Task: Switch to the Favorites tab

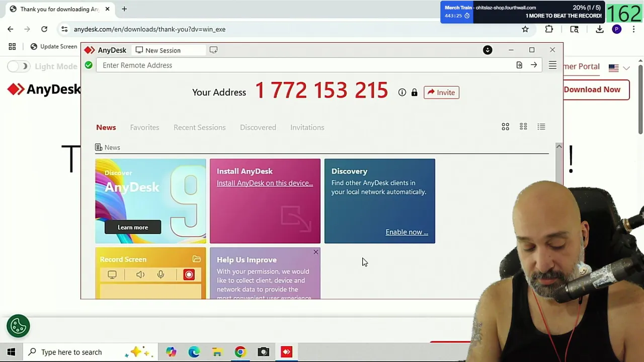Action: coord(144,127)
